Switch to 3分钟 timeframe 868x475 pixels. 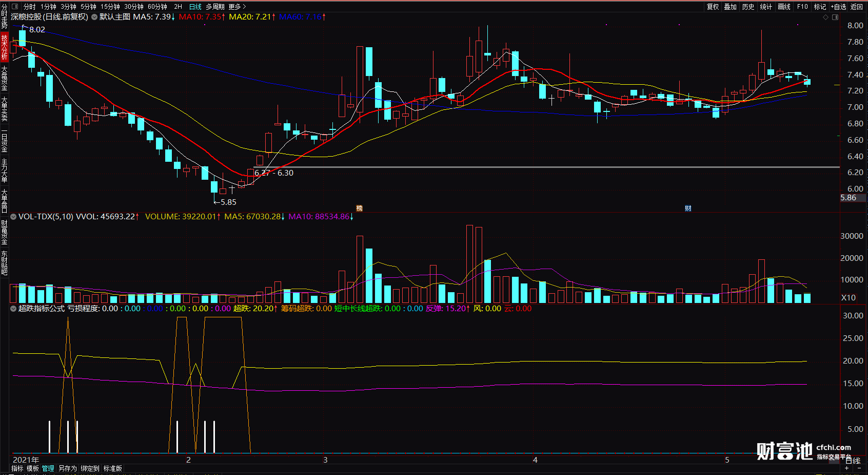pyautogui.click(x=68, y=7)
